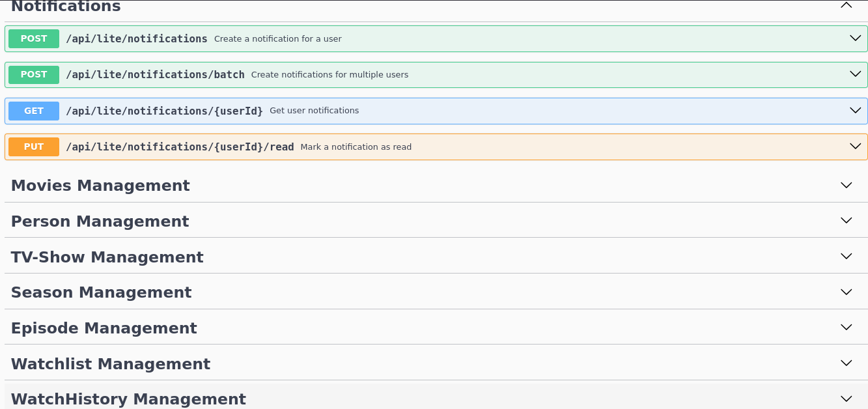
Task: Expand Movies Management section chevron
Action: click(x=846, y=186)
